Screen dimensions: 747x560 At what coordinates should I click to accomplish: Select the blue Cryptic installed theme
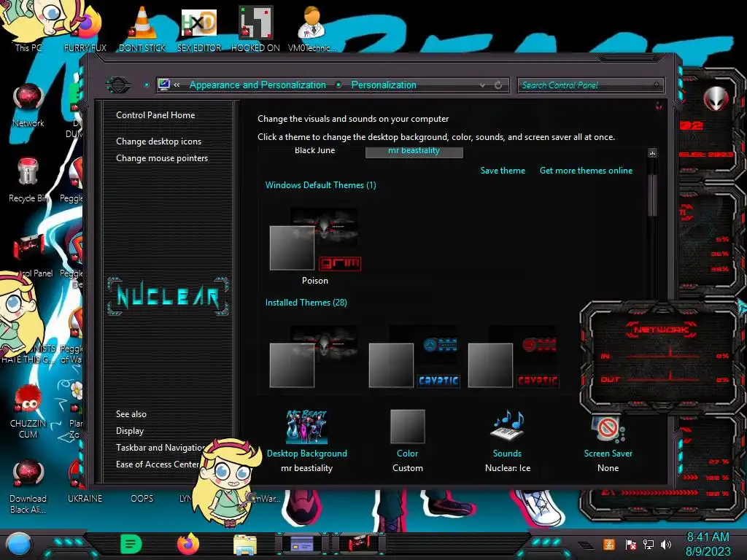pos(414,356)
